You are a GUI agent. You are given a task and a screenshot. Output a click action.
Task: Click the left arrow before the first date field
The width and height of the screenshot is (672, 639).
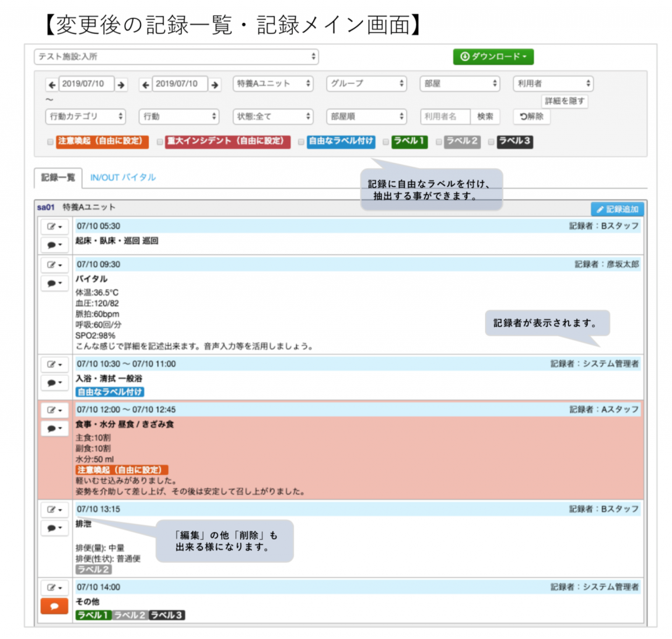(x=51, y=85)
